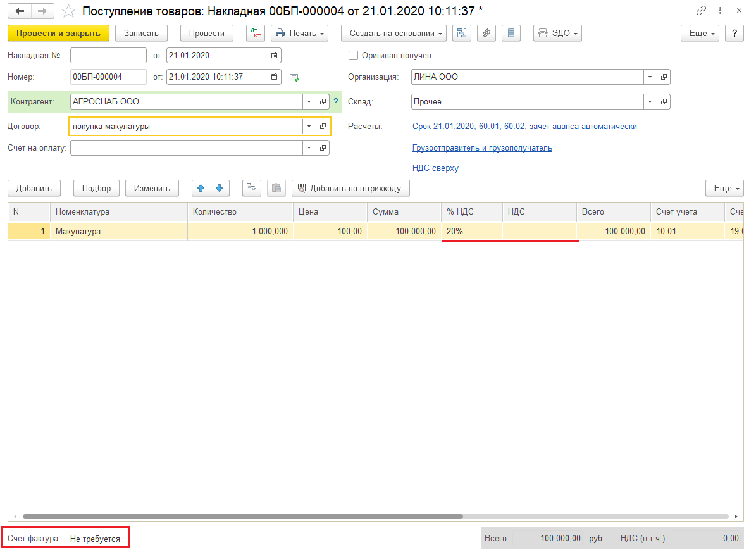Open the НДС сверху link
The width and height of the screenshot is (756, 557).
click(x=435, y=168)
